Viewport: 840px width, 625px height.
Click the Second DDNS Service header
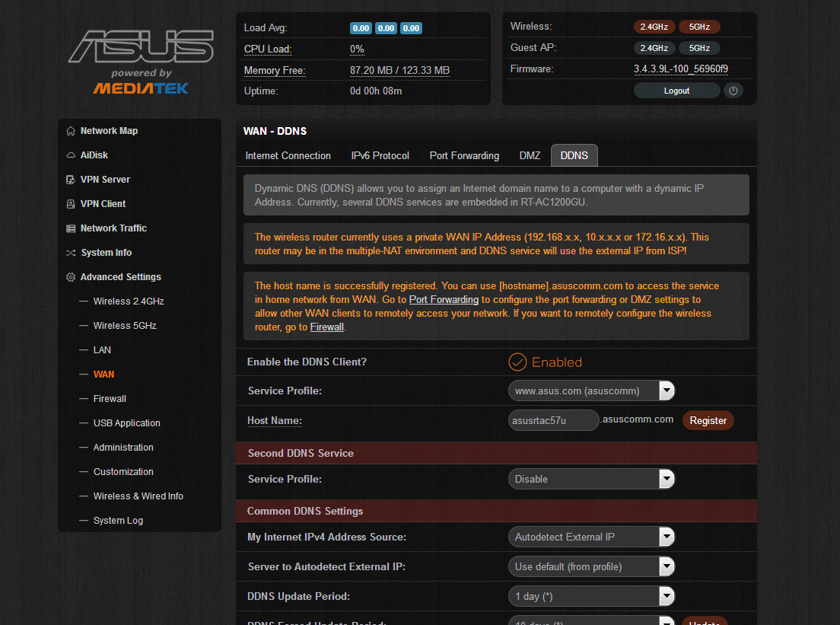tap(496, 453)
